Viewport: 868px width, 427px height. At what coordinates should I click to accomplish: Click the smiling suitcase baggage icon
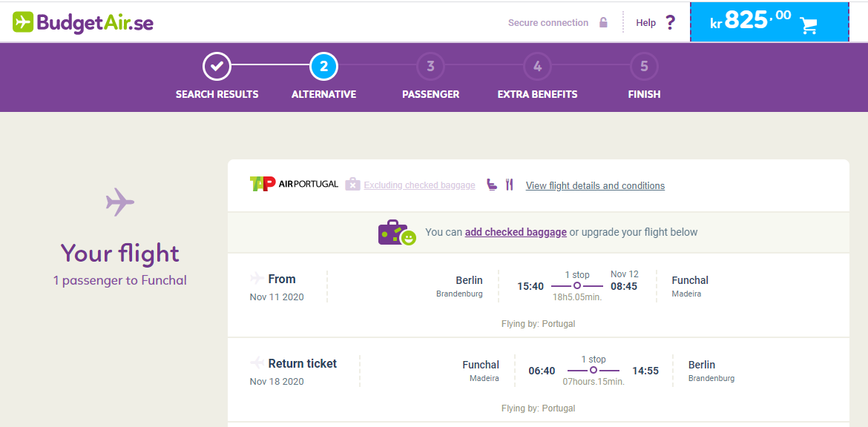click(397, 232)
